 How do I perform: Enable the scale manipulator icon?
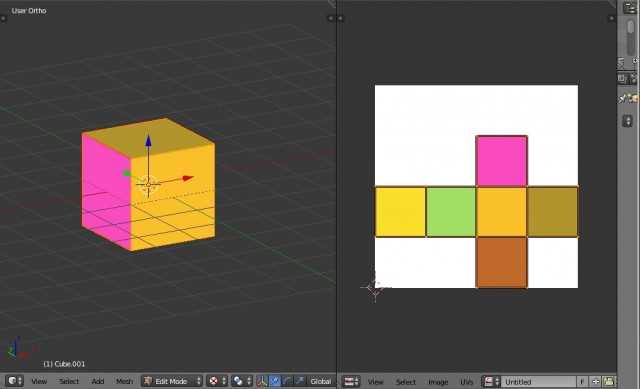pos(300,381)
